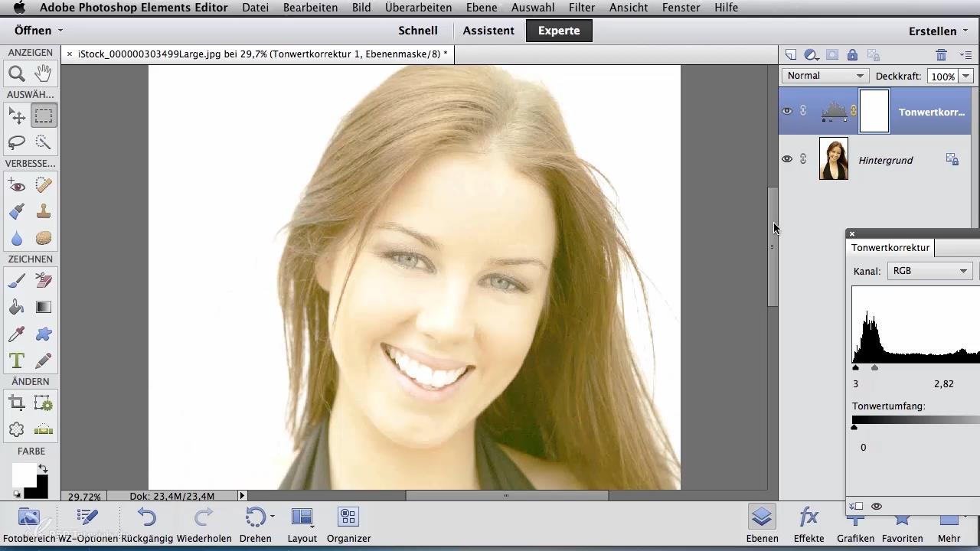Click the Layout button
Viewport: 980px width, 551px height.
[x=302, y=524]
